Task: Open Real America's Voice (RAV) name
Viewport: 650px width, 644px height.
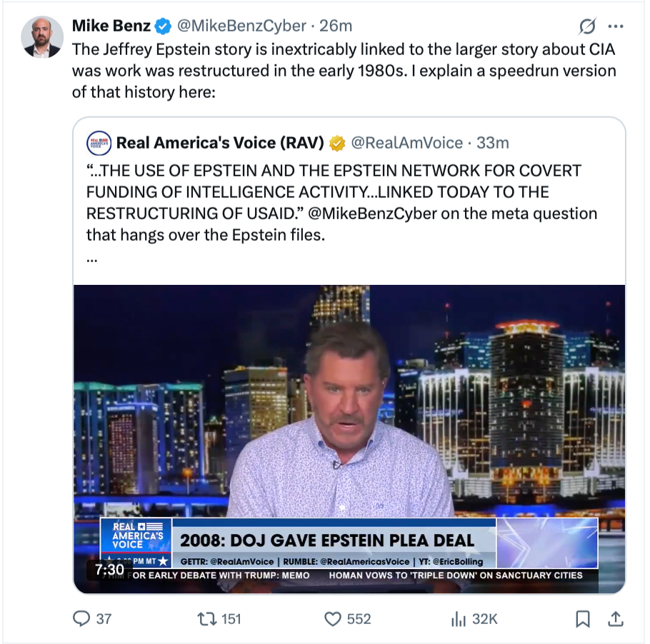Action: pos(220,143)
